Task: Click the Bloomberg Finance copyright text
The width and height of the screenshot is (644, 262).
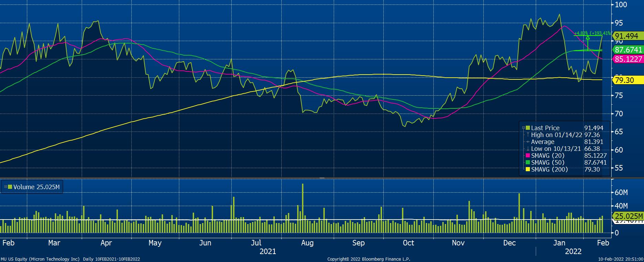Action: point(369,259)
